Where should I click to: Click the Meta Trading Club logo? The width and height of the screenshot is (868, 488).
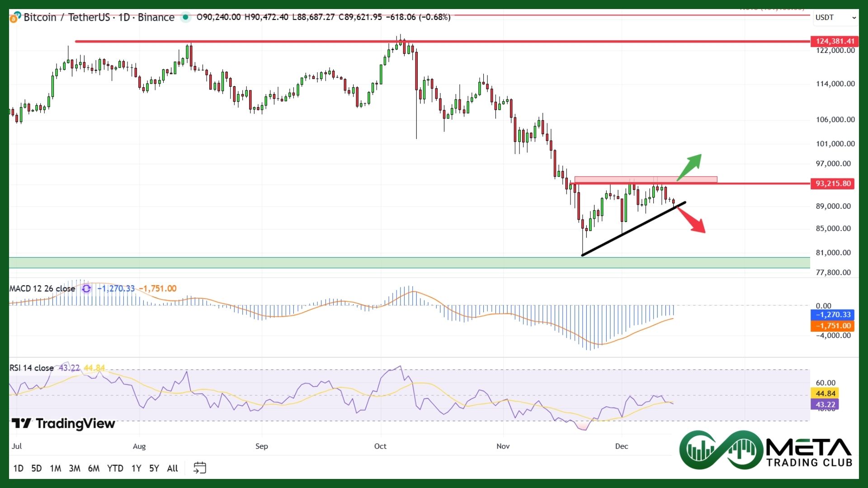(766, 450)
